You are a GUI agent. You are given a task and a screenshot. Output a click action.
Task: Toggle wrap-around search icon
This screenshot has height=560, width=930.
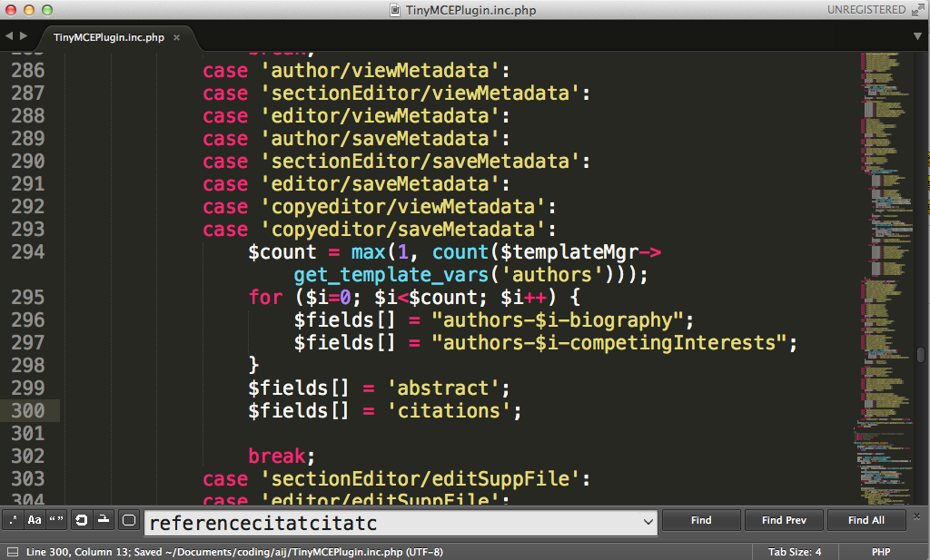(x=82, y=520)
